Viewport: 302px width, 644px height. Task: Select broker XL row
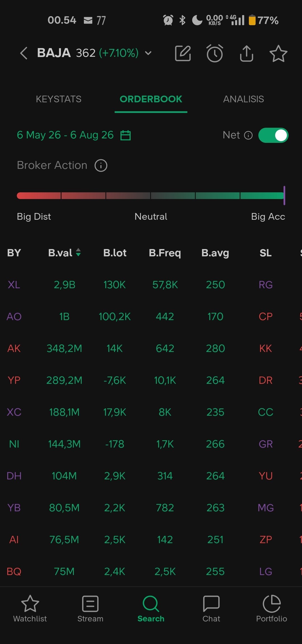pos(151,285)
